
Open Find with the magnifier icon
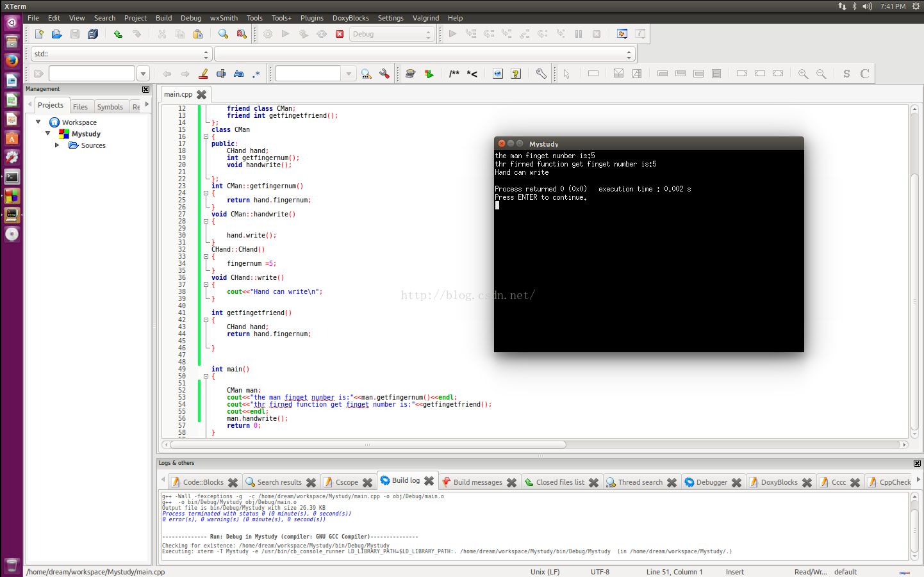[223, 34]
